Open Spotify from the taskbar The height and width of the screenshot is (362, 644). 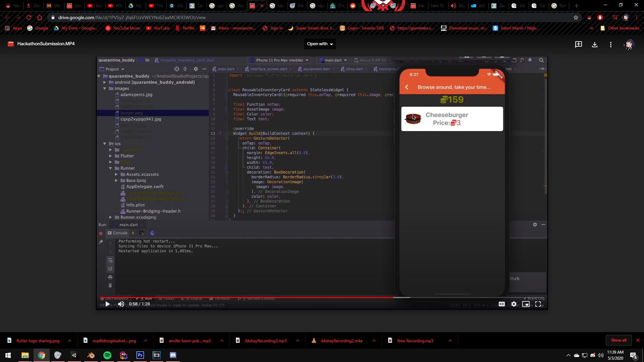[x=107, y=355]
